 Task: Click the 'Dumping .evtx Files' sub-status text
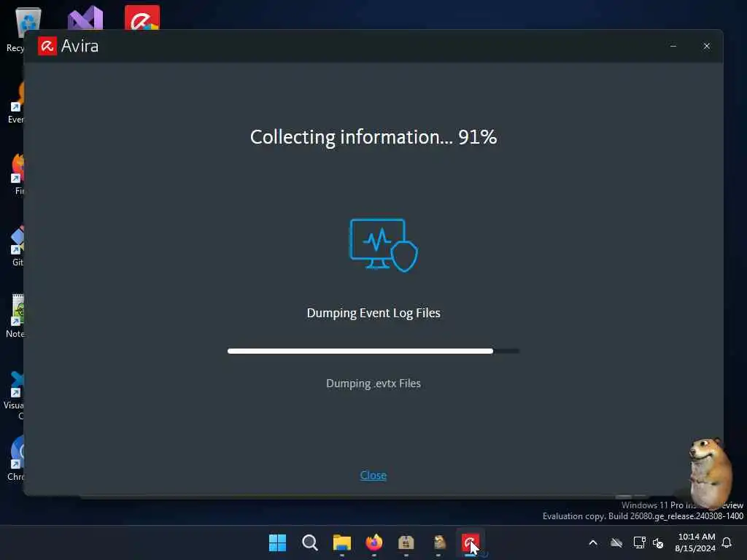(x=373, y=384)
